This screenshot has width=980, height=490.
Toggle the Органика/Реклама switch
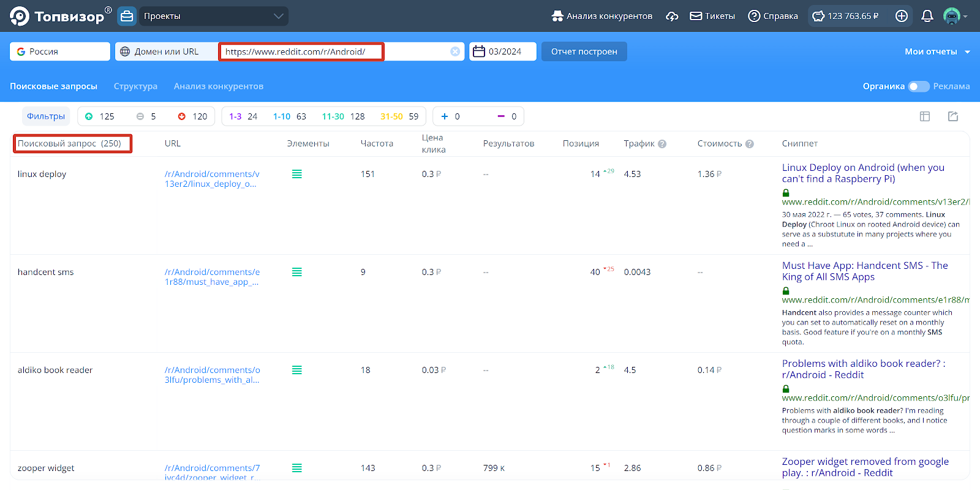tap(918, 86)
